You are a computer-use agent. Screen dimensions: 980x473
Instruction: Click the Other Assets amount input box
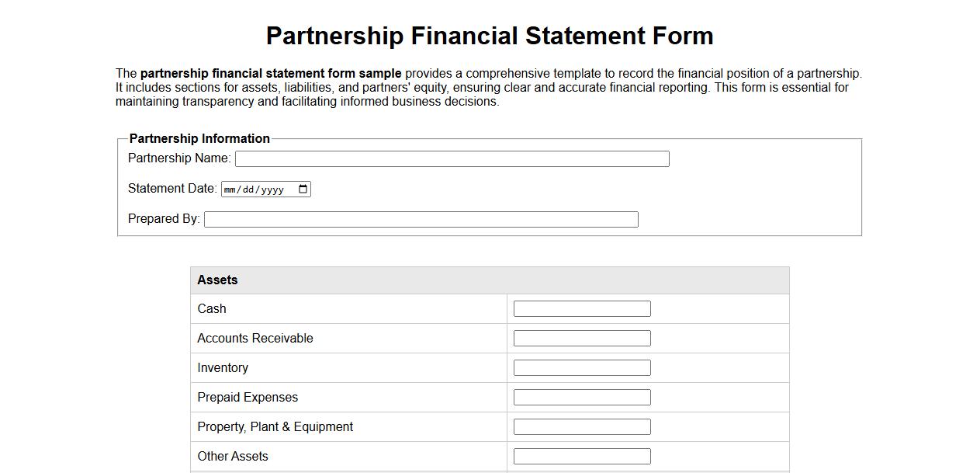pos(581,456)
